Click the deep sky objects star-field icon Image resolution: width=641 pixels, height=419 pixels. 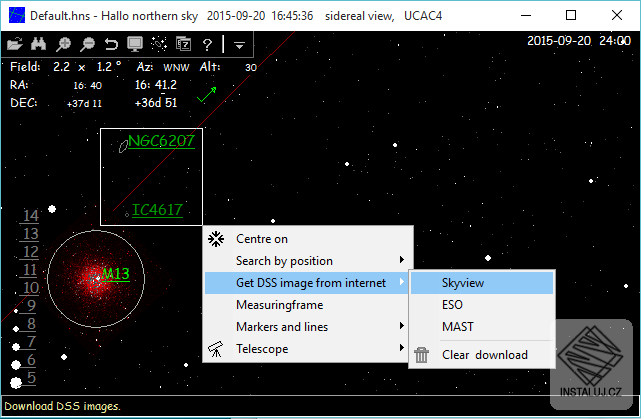[159, 44]
